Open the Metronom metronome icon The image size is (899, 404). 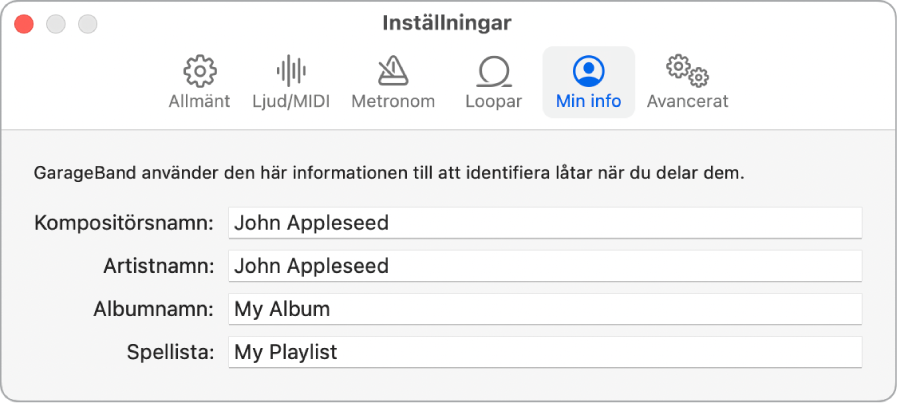(x=393, y=71)
